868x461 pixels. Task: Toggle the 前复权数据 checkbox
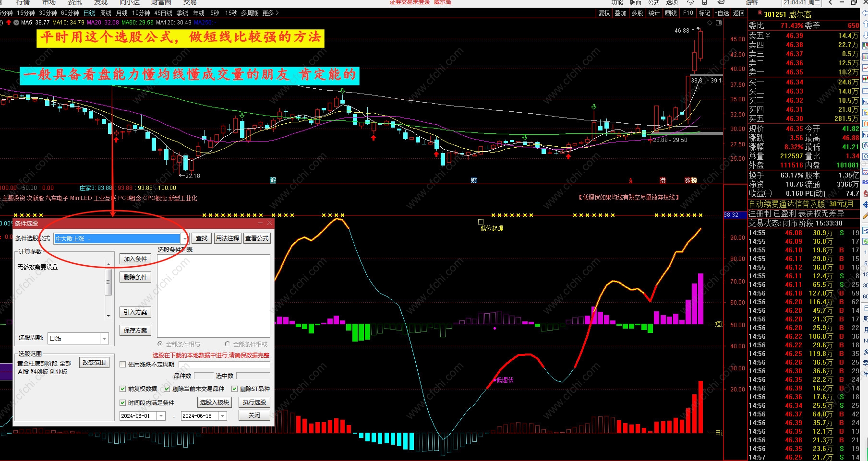click(x=123, y=389)
